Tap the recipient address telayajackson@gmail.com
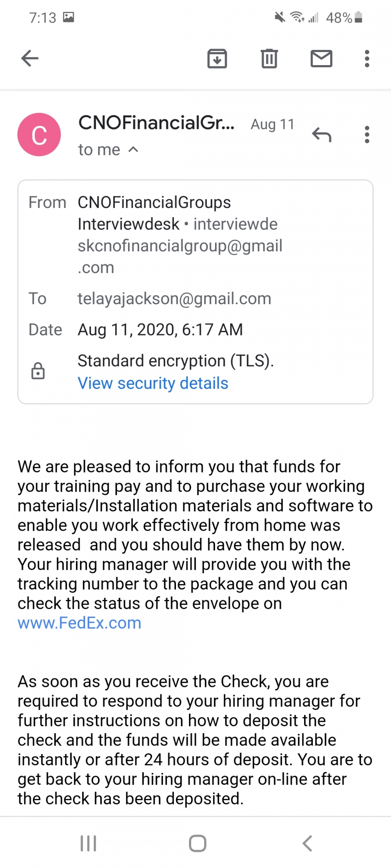The width and height of the screenshot is (391, 868). tap(174, 299)
